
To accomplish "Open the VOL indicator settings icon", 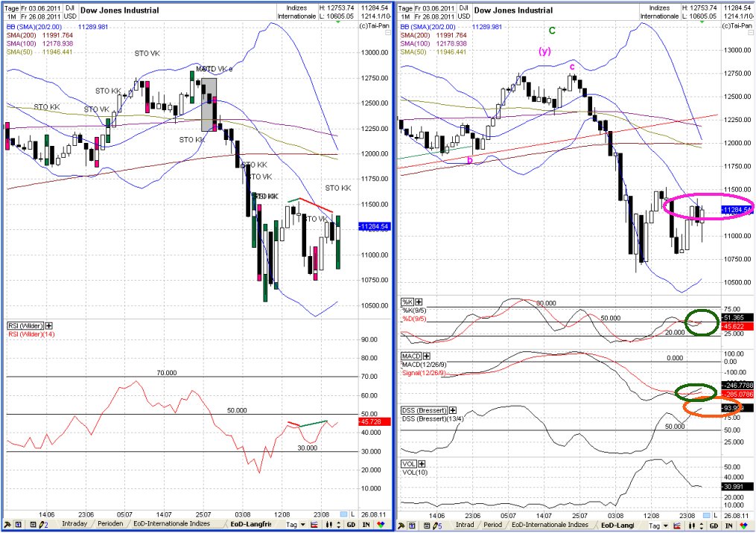I will (x=422, y=463).
